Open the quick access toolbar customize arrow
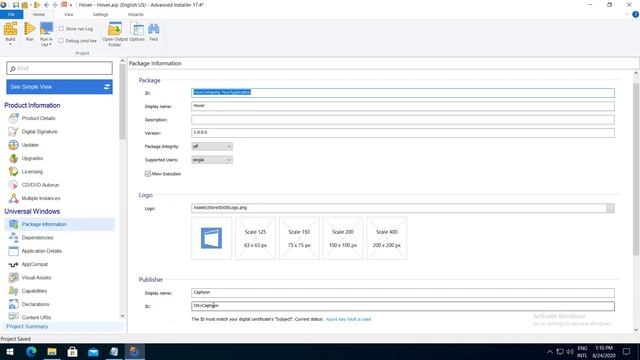Image resolution: width=640 pixels, height=360 pixels. point(71,5)
